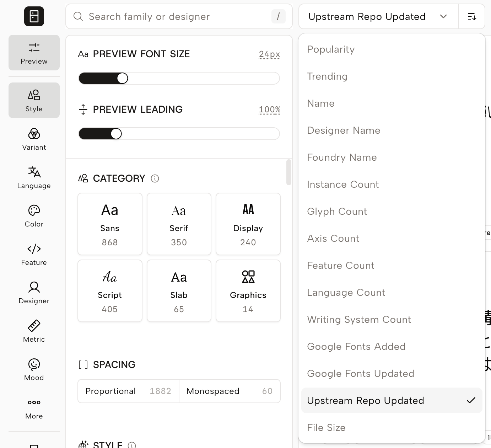The image size is (491, 448).
Task: Sort by Popularity
Action: coord(392,49)
